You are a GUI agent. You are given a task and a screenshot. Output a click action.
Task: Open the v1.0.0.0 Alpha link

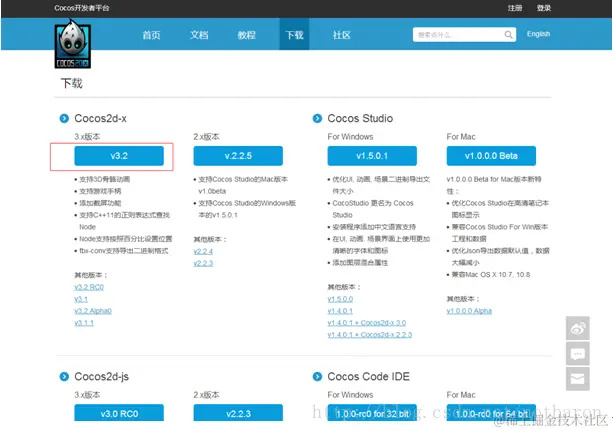pos(469,311)
